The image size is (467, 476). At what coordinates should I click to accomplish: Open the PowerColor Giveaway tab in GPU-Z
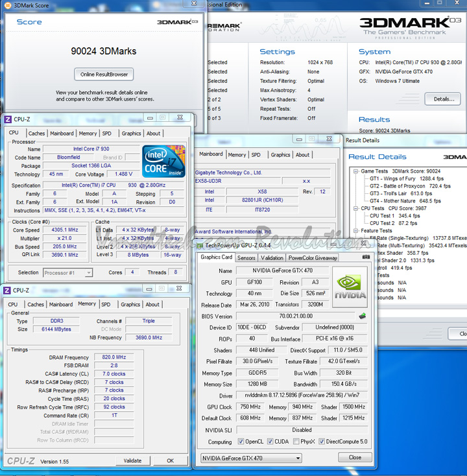point(313,257)
